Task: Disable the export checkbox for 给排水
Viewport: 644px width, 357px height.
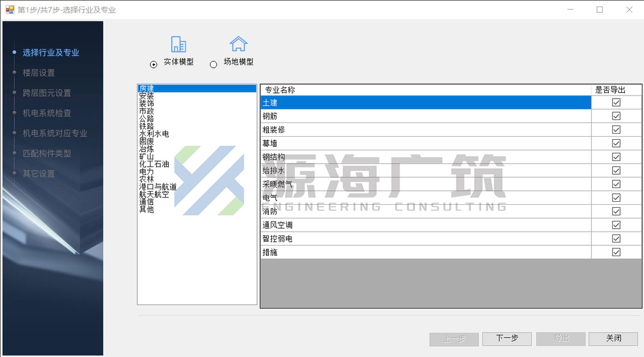Action: [x=616, y=170]
